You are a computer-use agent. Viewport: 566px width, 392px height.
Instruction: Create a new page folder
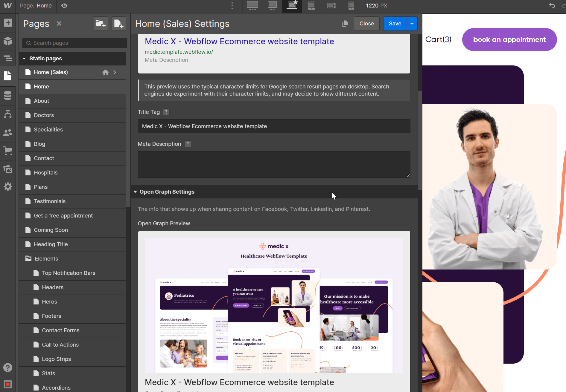click(101, 23)
